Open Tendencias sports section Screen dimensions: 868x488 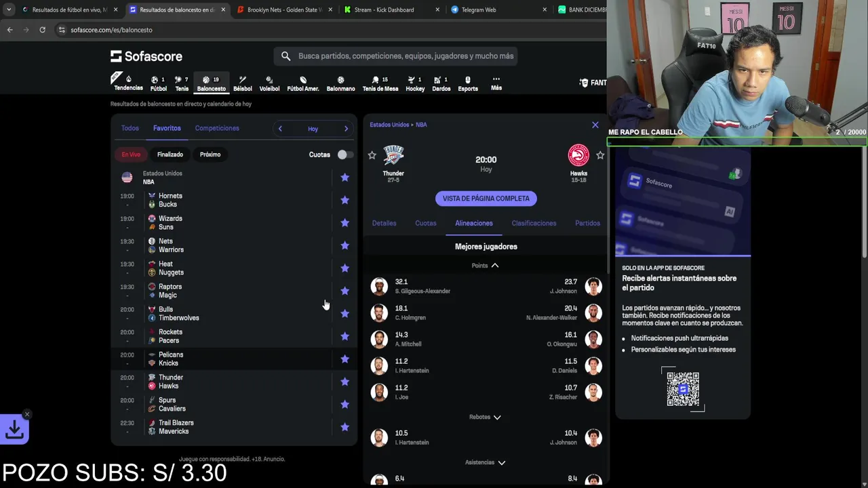(x=128, y=83)
